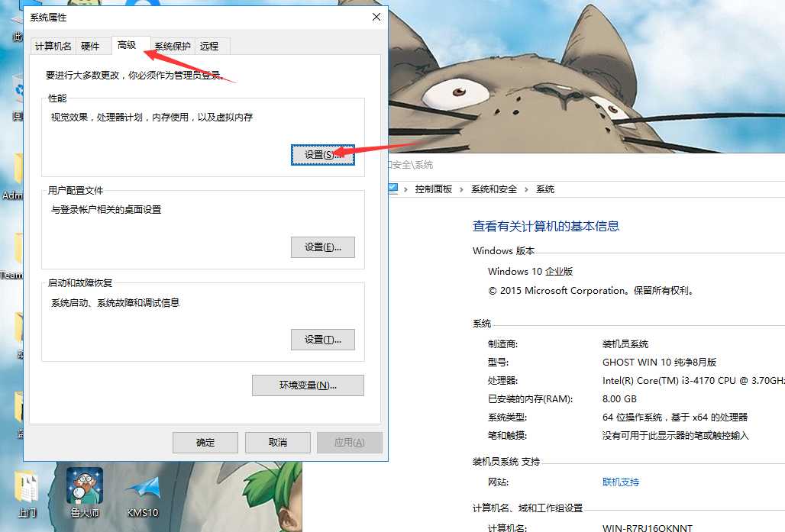Click the 没有可用于此显示器的笔或触控输入 text
This screenshot has height=532, width=785.
(675, 435)
